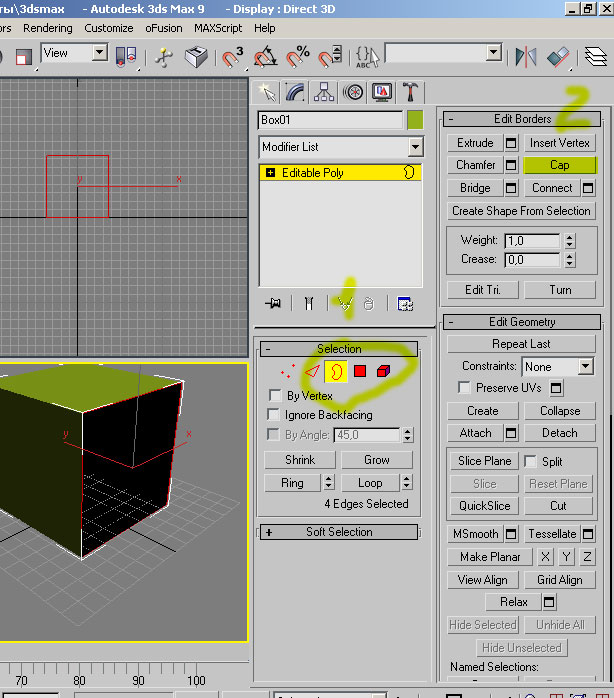Viewport: 614px width, 698px height.
Task: Click the Mirror tool in toolbar
Action: [x=526, y=56]
